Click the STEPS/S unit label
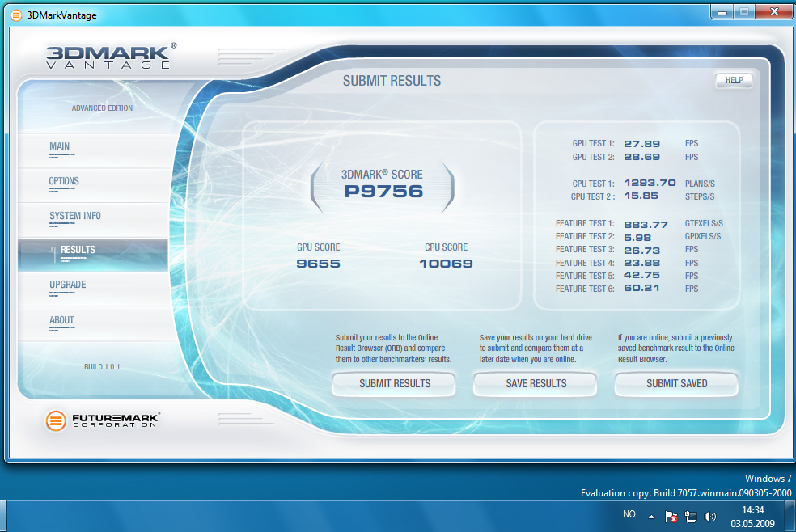 coord(700,196)
